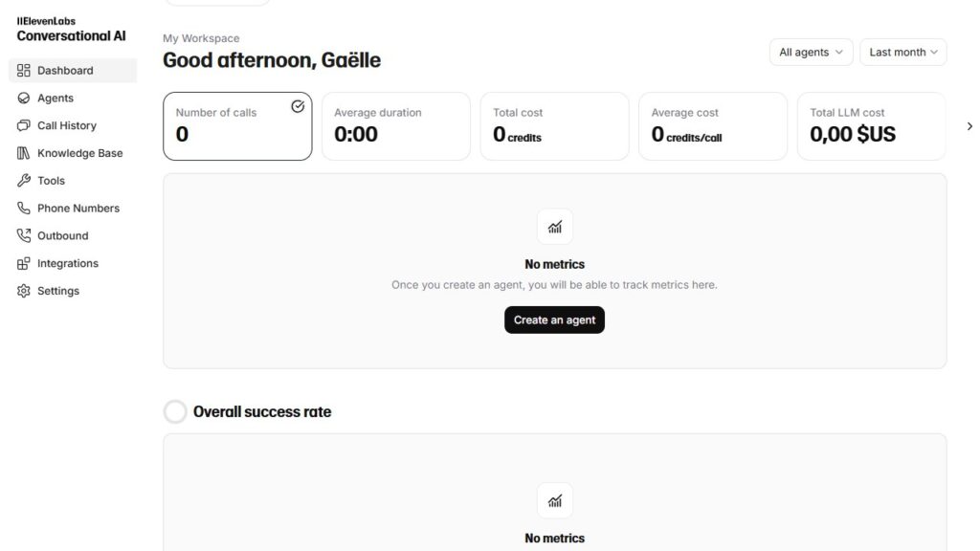Viewport: 980px width, 551px height.
Task: Click the Create an agent button
Action: point(554,320)
